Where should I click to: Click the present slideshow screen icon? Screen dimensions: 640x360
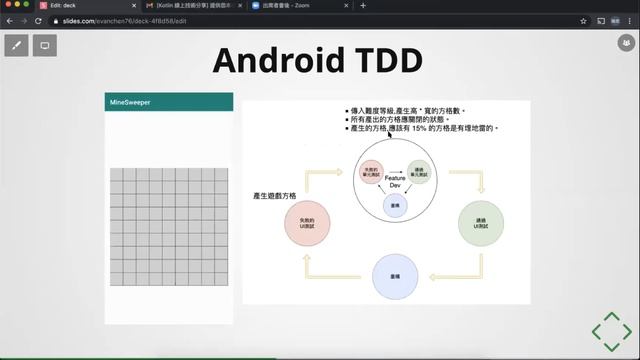(45, 45)
